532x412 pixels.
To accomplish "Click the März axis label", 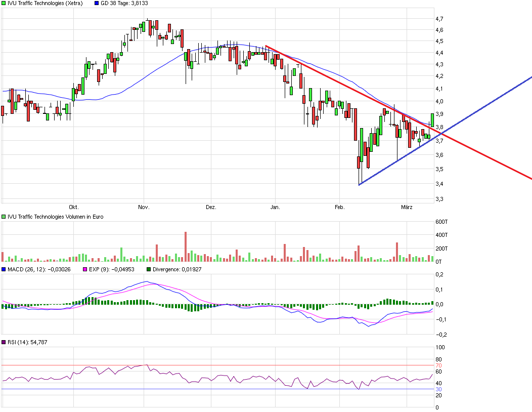I will tap(407, 207).
